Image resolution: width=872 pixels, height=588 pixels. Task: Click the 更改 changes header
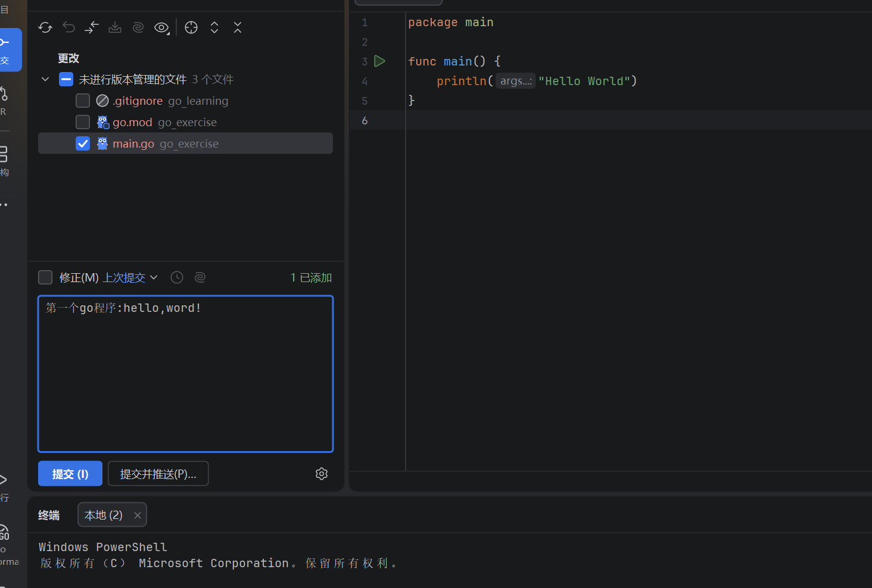pos(68,58)
